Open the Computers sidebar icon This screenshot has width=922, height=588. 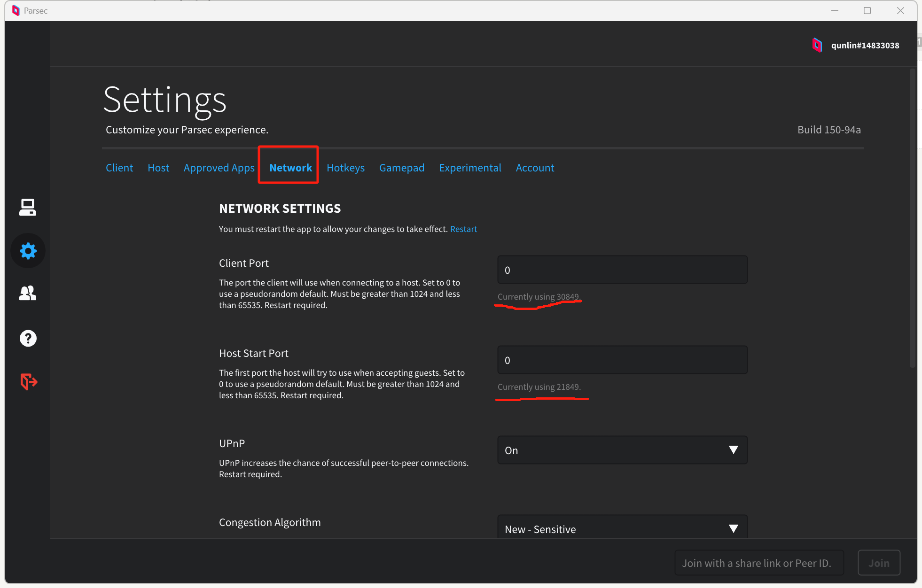click(28, 207)
